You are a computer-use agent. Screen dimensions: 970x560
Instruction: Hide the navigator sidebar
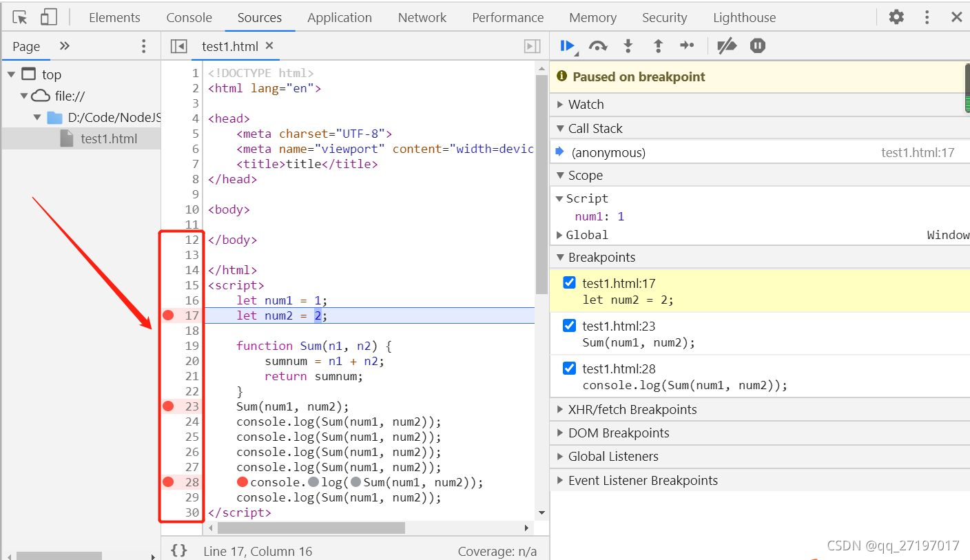(x=178, y=46)
